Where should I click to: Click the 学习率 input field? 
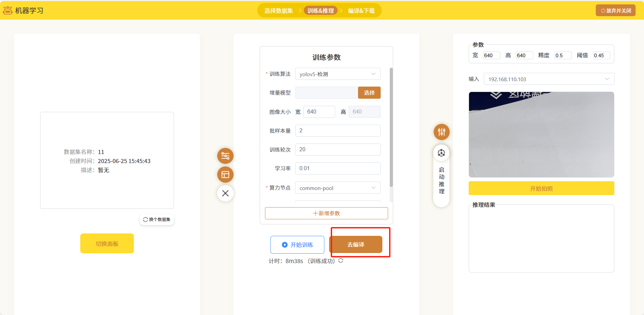click(x=338, y=168)
